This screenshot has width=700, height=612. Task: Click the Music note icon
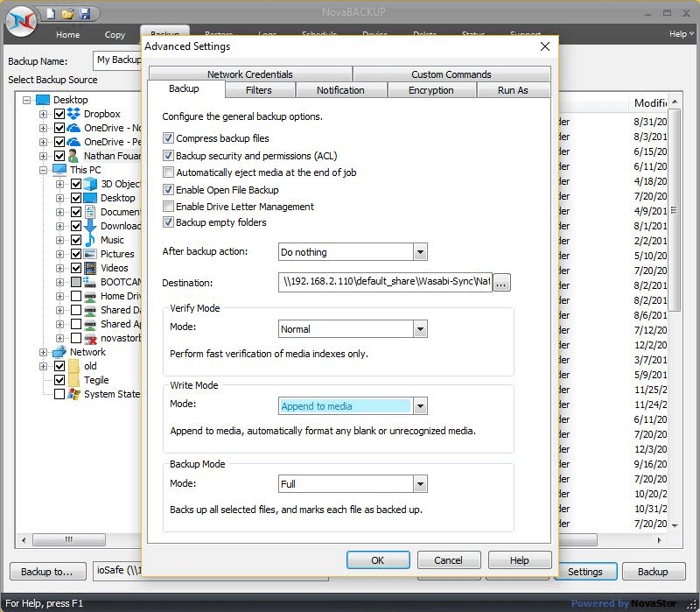coord(90,240)
